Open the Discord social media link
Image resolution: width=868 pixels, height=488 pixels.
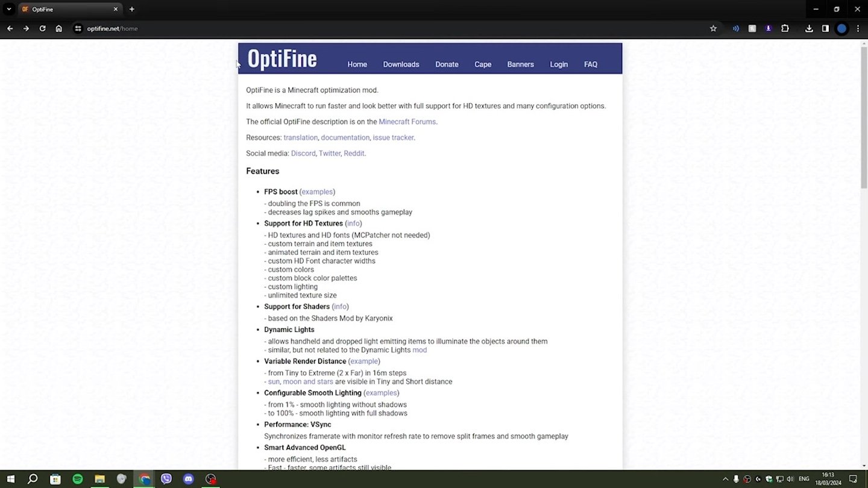(x=303, y=154)
